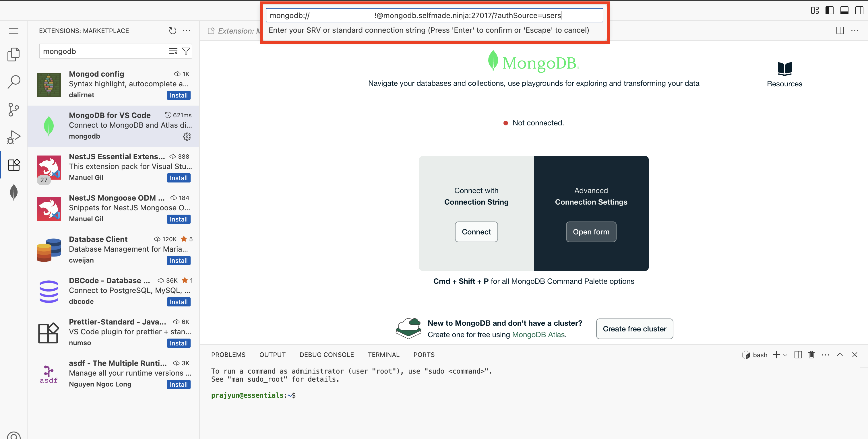Toggle primary side bar visibility

pos(830,10)
